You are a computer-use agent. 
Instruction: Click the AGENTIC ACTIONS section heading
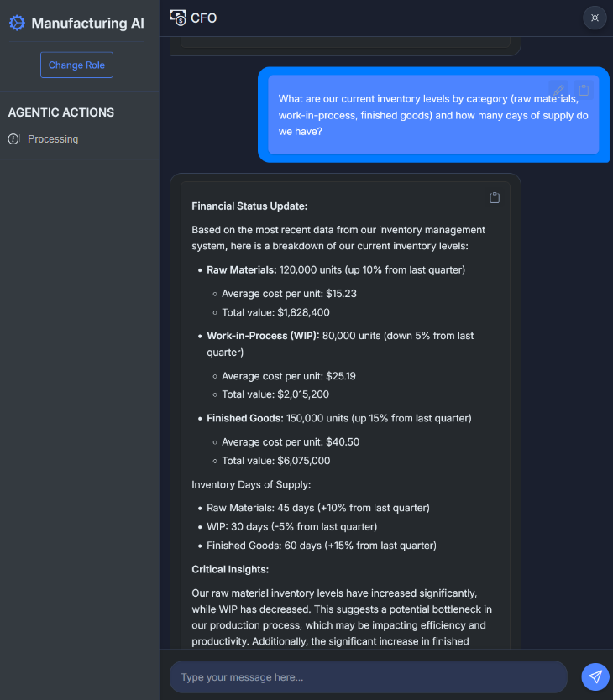(60, 112)
